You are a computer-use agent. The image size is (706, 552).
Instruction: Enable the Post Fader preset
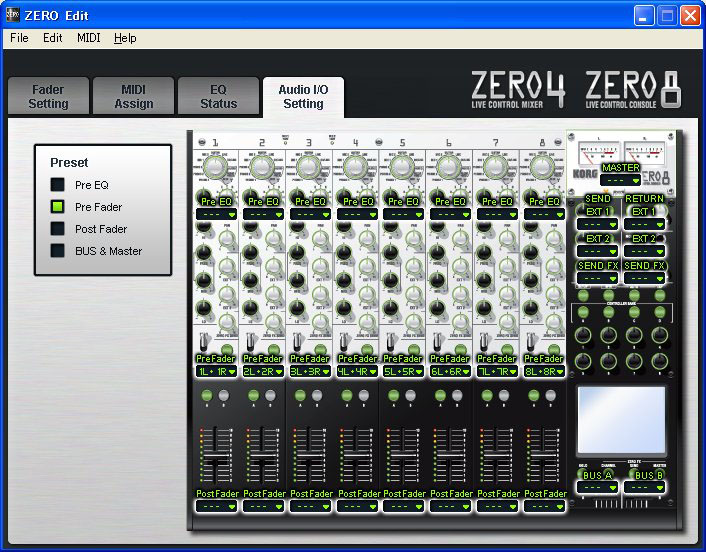click(x=57, y=229)
